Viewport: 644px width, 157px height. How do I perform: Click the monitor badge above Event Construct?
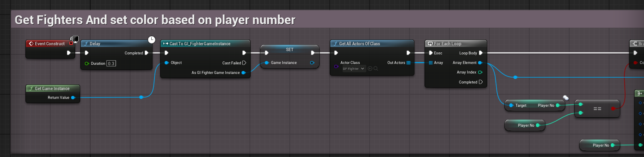(x=75, y=39)
